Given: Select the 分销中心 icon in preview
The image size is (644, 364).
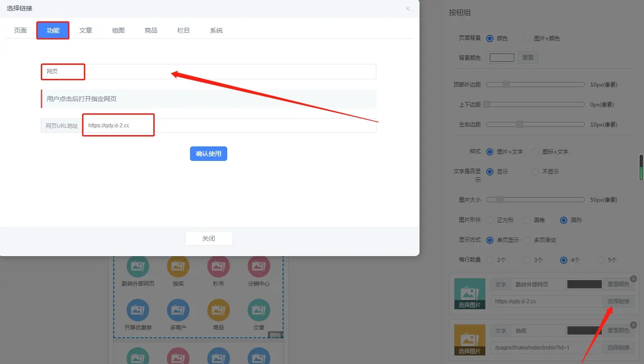Looking at the screenshot, I should coord(259,267).
